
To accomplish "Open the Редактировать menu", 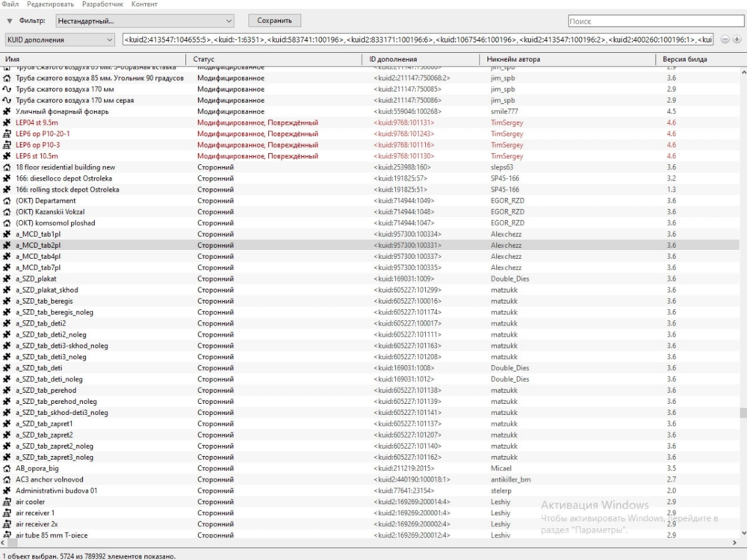I will click(x=51, y=4).
